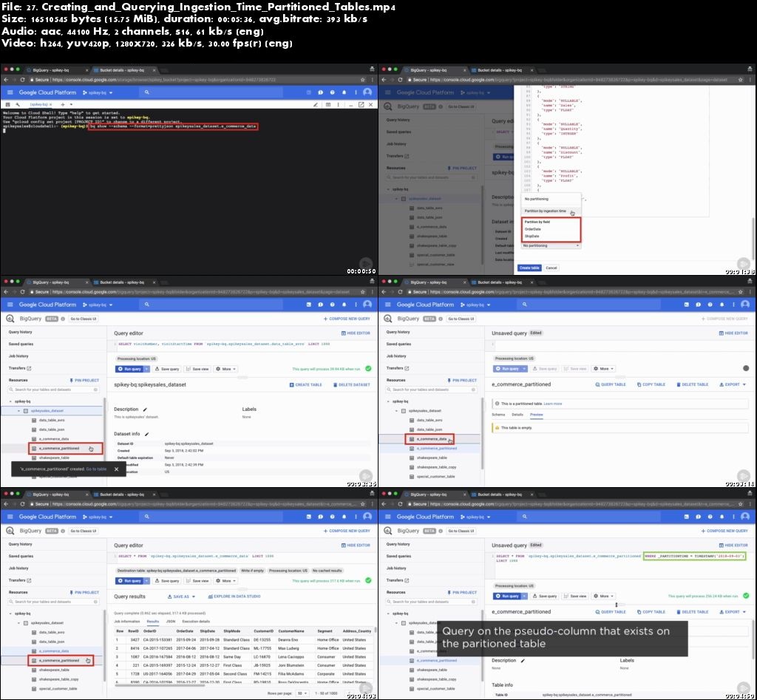Collapse spikeysales_dataset in dataset info frame
The image size is (757, 700).
(x=18, y=411)
